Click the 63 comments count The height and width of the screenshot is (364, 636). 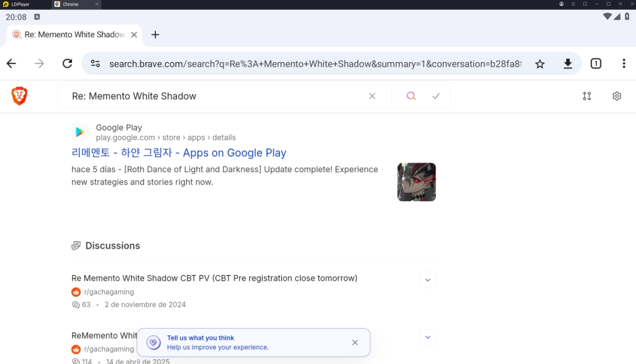pyautogui.click(x=81, y=305)
